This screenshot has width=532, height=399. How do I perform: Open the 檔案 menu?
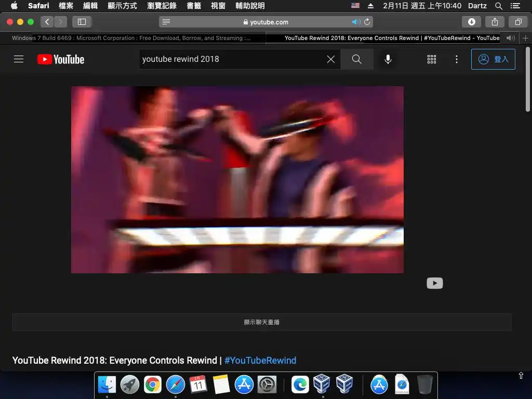coord(66,5)
